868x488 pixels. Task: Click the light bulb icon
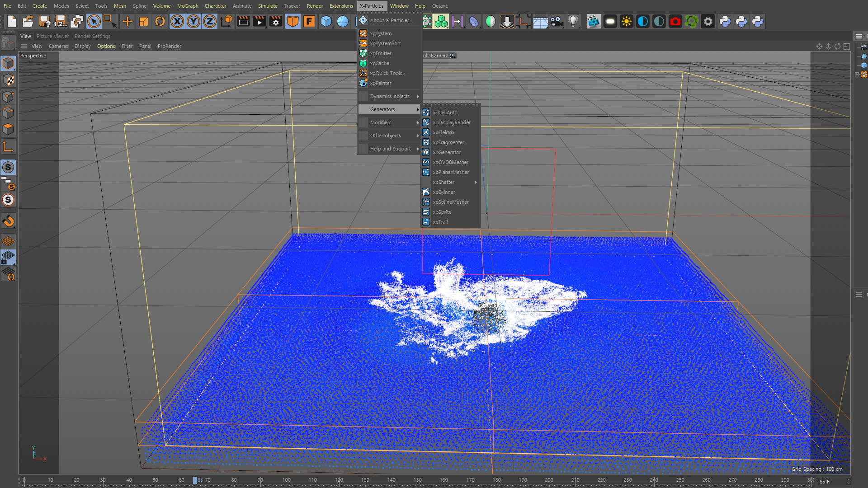[573, 21]
